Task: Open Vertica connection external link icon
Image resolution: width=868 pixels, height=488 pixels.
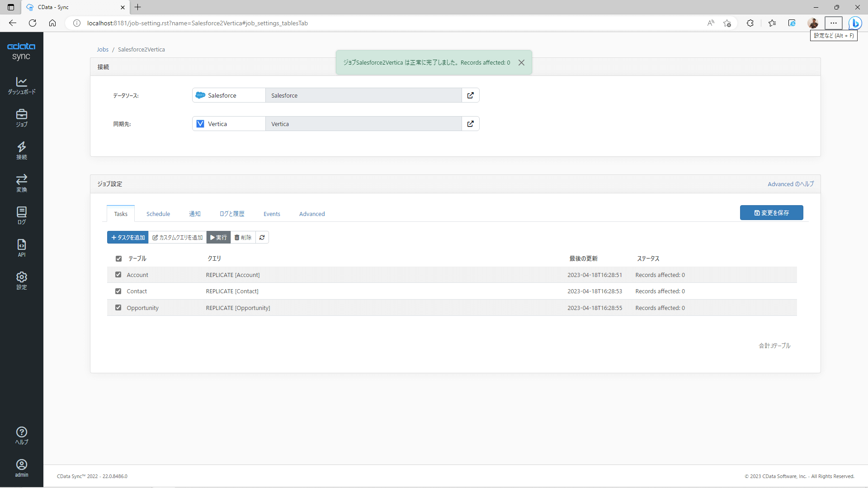Action: (470, 124)
